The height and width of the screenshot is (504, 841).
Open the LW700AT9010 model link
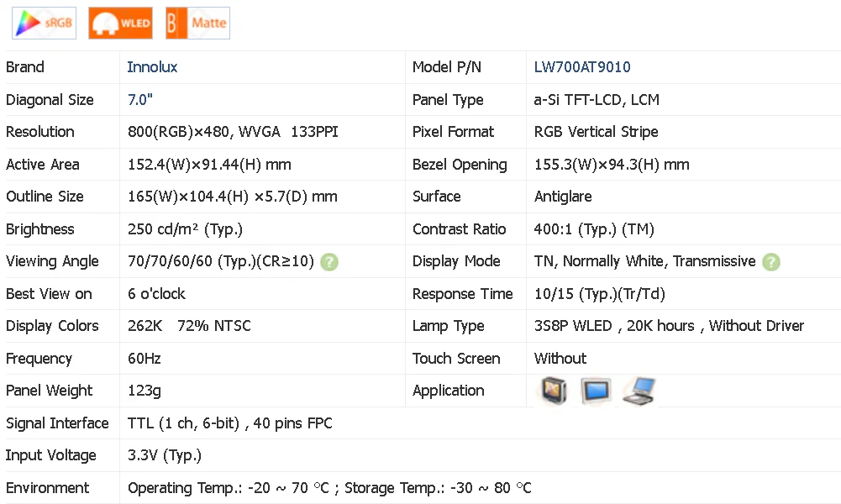coord(582,67)
